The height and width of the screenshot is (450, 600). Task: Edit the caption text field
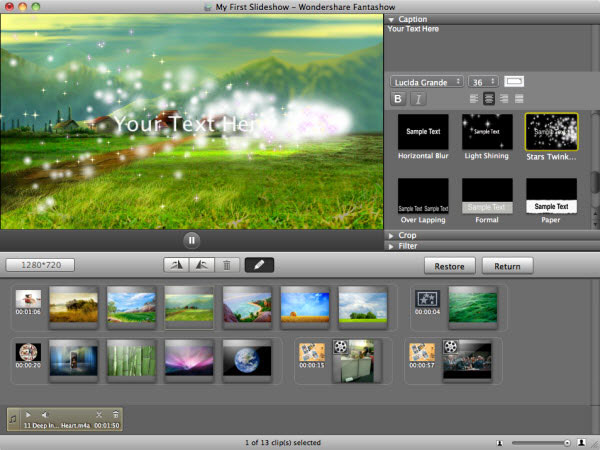click(488, 48)
